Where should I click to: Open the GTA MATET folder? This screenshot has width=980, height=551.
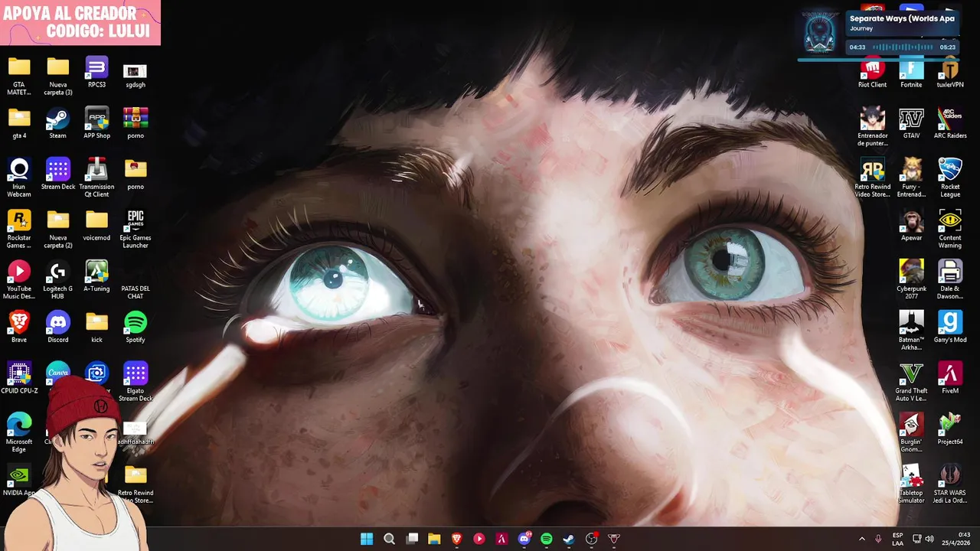point(19,77)
